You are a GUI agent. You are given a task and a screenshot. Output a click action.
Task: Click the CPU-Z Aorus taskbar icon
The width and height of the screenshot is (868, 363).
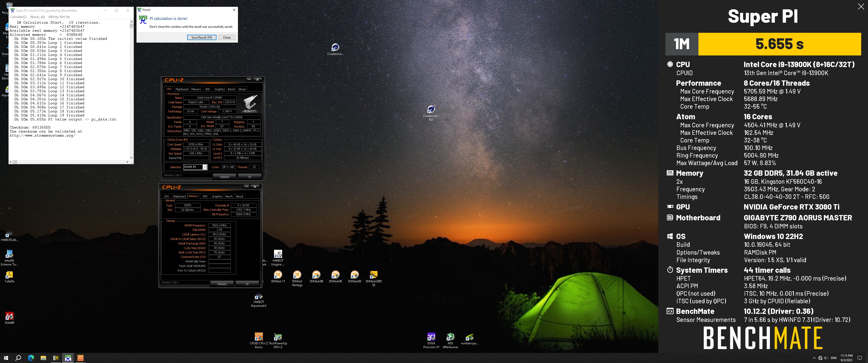click(80, 358)
